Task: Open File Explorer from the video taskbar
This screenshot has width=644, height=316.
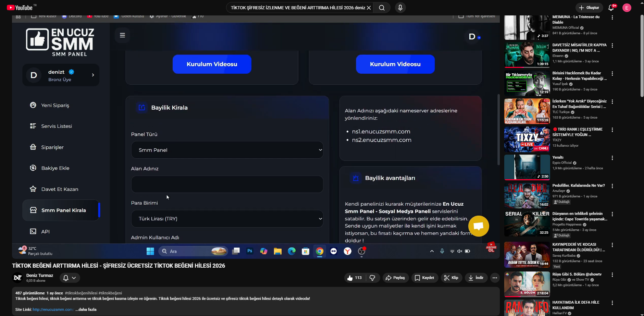Action: pyautogui.click(x=277, y=251)
